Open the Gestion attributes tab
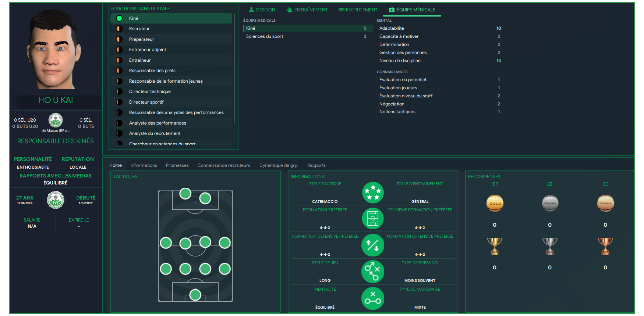644x316 pixels. (262, 10)
